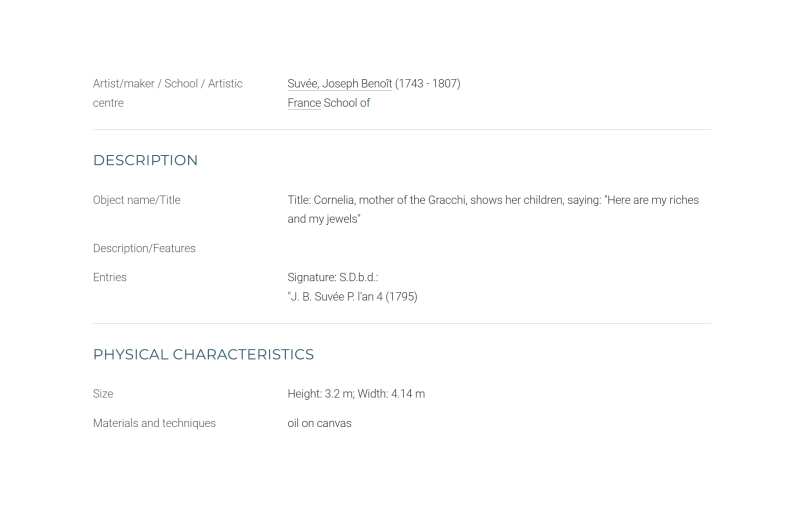Click the PHYSICAL CHARACTERISTICS section heading

(203, 354)
